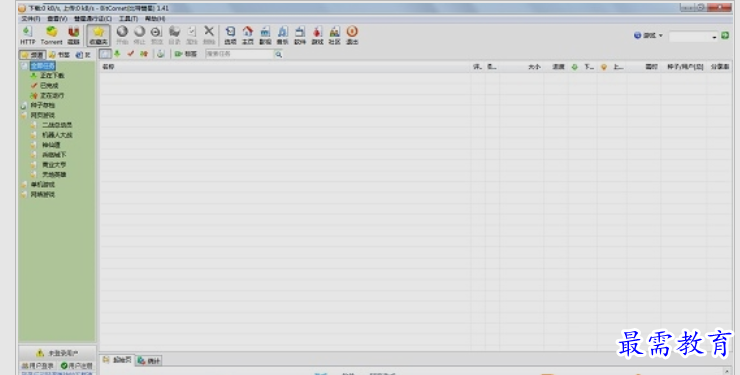The height and width of the screenshot is (375, 740).
Task: Open the 帮助(H) menu
Action: (155, 18)
